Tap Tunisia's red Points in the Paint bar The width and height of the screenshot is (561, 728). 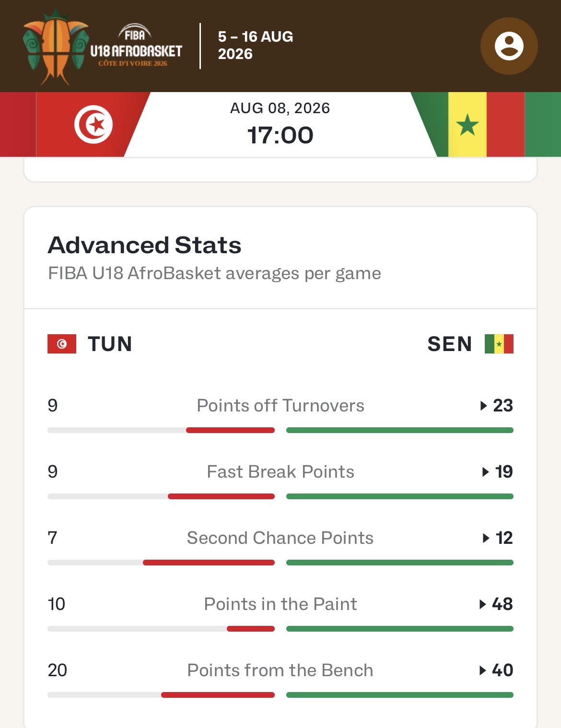pos(251,629)
